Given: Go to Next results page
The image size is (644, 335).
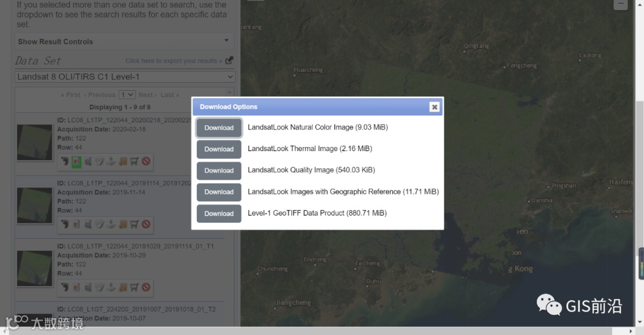Looking at the screenshot, I should coord(147,95).
